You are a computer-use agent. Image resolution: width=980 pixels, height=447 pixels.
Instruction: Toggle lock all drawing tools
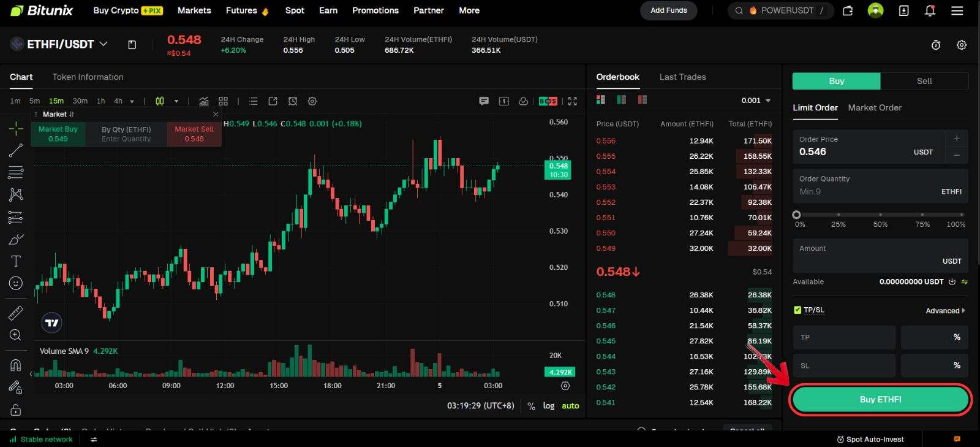coord(16,409)
